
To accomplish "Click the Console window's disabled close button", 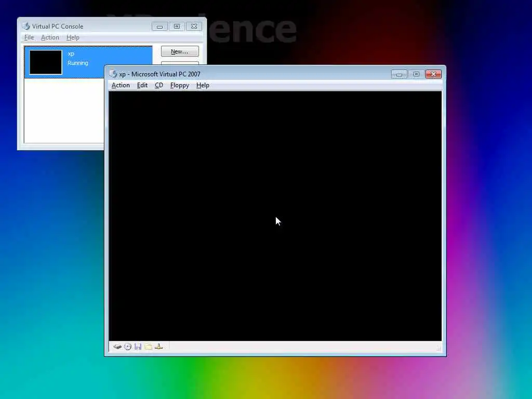I will (x=194, y=26).
